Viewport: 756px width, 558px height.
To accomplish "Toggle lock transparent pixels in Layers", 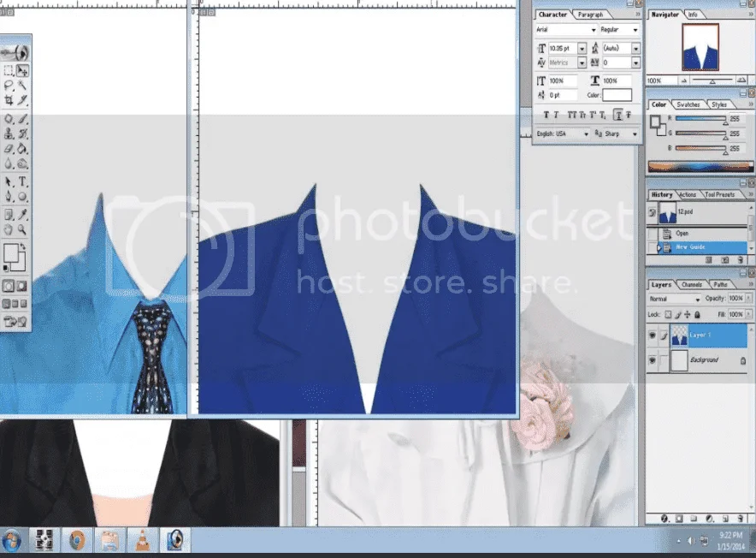I will click(x=668, y=315).
